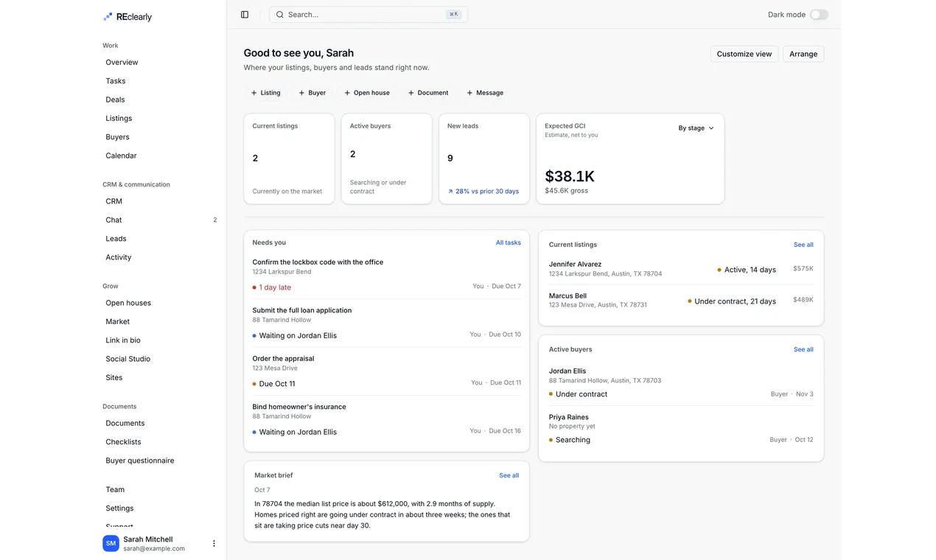
Task: Click the $38.1K expected GCI value
Action: (x=570, y=176)
